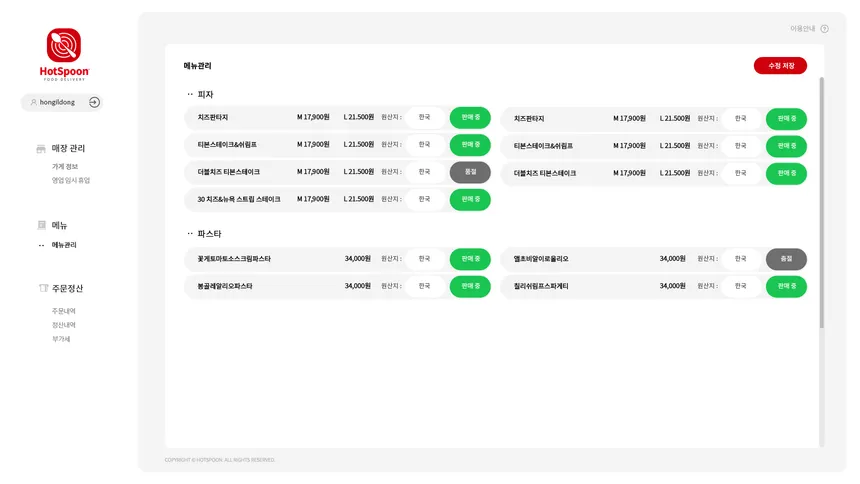Select 메뉴관리 in the sidebar
The height and width of the screenshot is (484, 860).
tap(64, 245)
